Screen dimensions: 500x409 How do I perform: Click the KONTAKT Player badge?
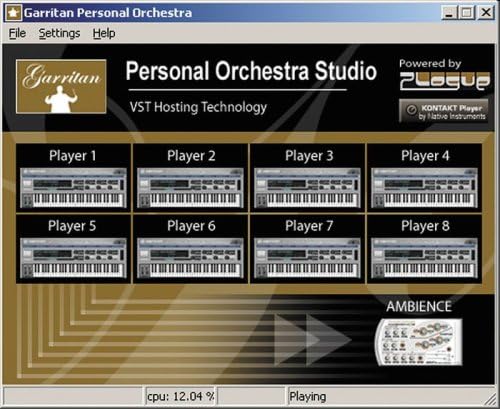[444, 111]
